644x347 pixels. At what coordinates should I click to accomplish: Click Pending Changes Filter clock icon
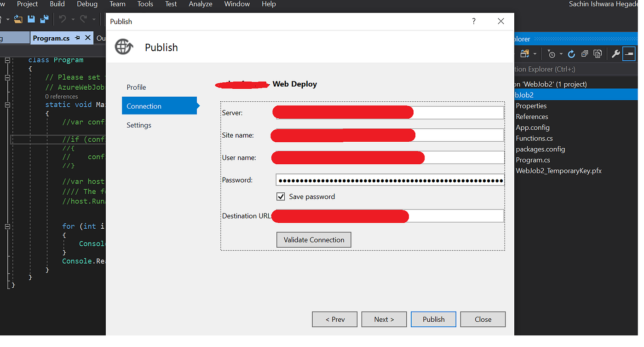pyautogui.click(x=552, y=54)
